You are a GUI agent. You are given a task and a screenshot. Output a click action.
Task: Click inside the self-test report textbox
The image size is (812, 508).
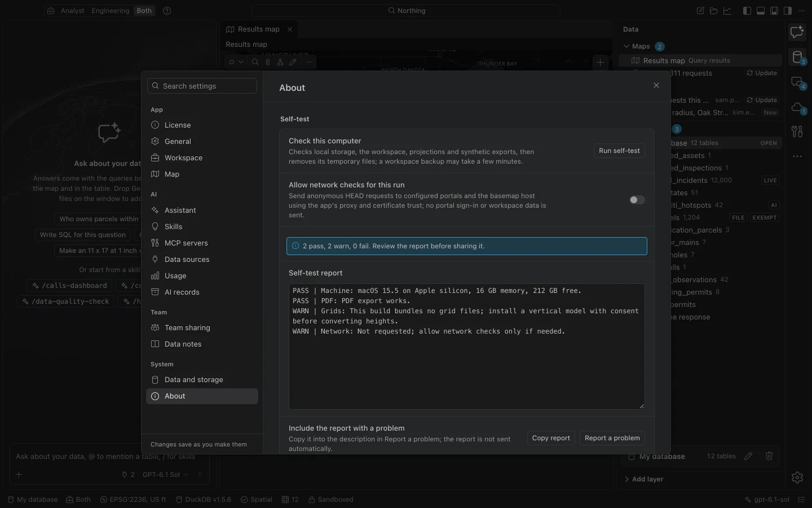[467, 347]
